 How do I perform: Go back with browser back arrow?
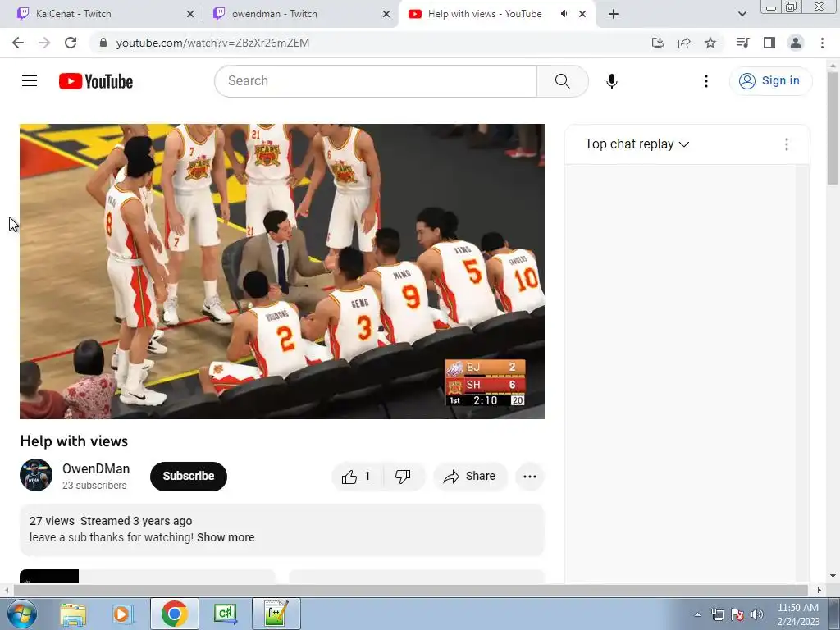click(x=18, y=43)
